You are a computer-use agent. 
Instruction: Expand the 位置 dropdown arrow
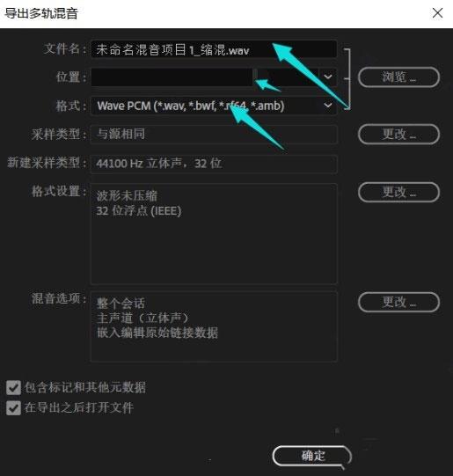(x=328, y=77)
